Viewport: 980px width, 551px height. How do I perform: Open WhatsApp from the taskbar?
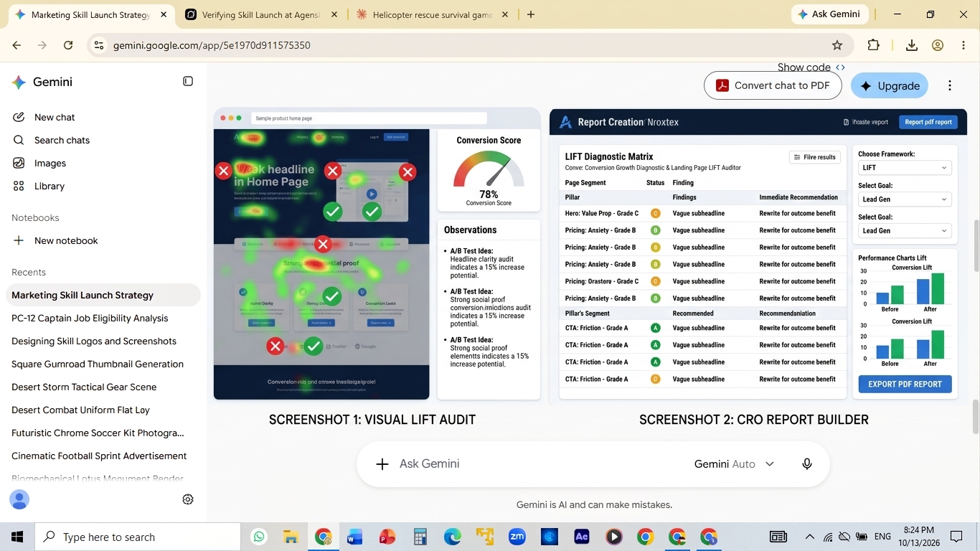click(259, 537)
